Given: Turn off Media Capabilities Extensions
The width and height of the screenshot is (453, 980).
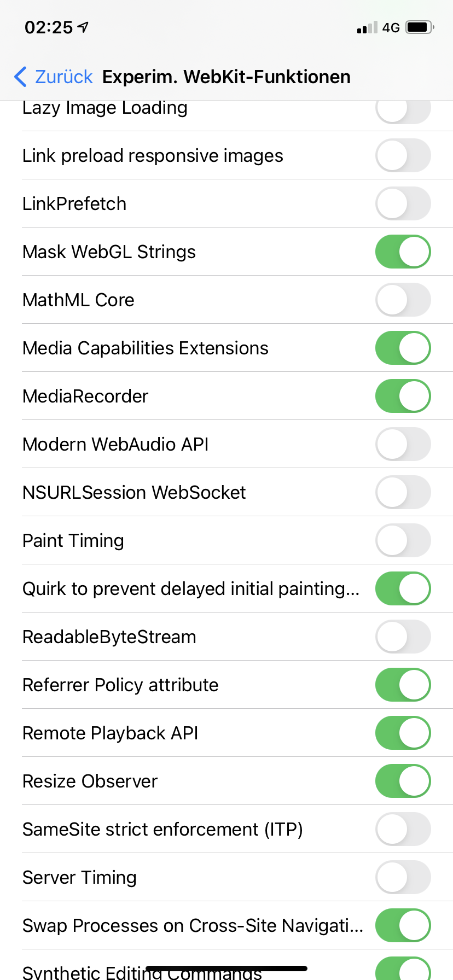Looking at the screenshot, I should (403, 348).
